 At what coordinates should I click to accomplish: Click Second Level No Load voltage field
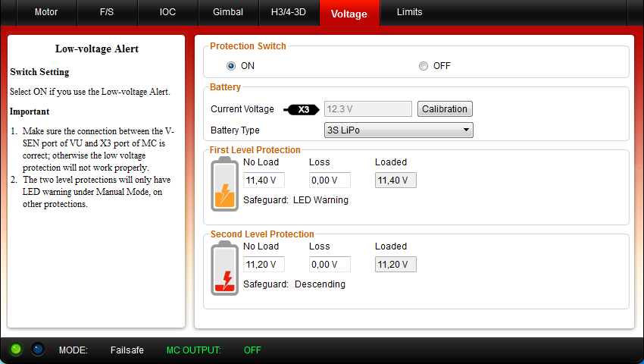[264, 265]
